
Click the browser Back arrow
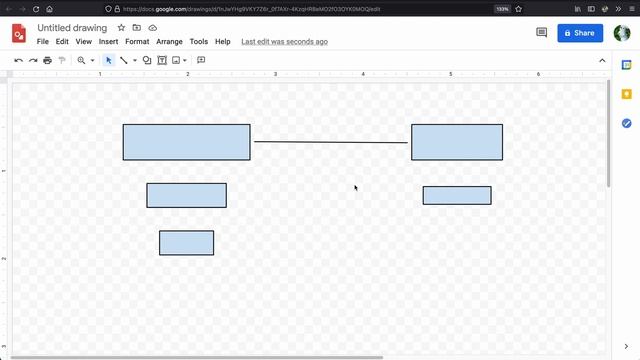pos(9,9)
